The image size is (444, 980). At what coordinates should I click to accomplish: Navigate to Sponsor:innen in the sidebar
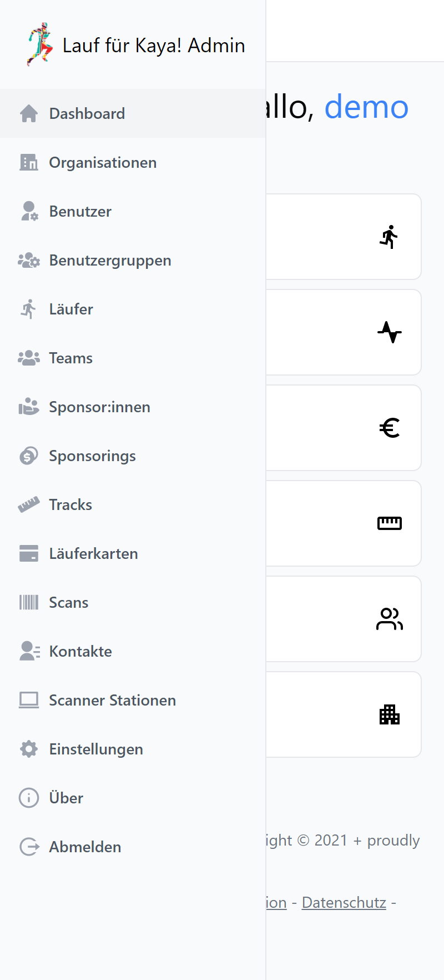pos(99,407)
